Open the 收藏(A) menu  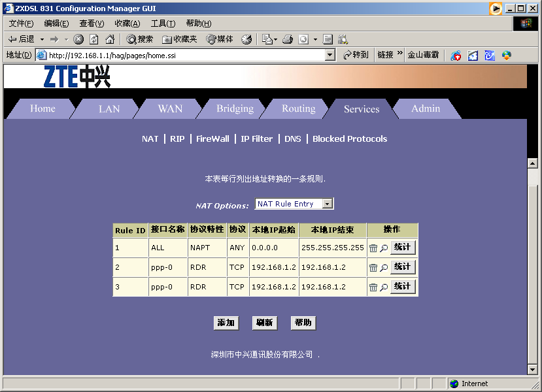pos(127,24)
